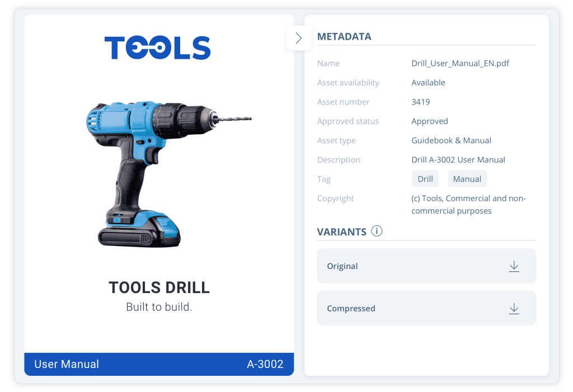Select the Drill tag

pyautogui.click(x=425, y=179)
